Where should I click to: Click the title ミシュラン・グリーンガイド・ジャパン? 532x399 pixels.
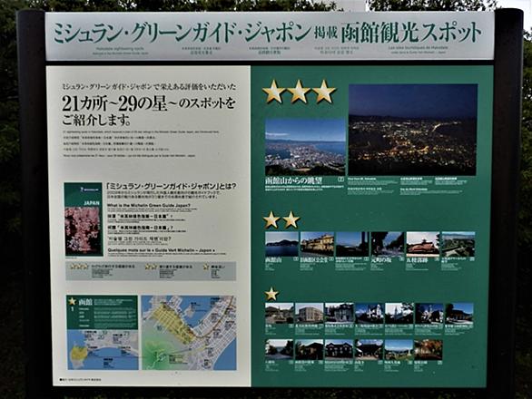pyautogui.click(x=182, y=34)
